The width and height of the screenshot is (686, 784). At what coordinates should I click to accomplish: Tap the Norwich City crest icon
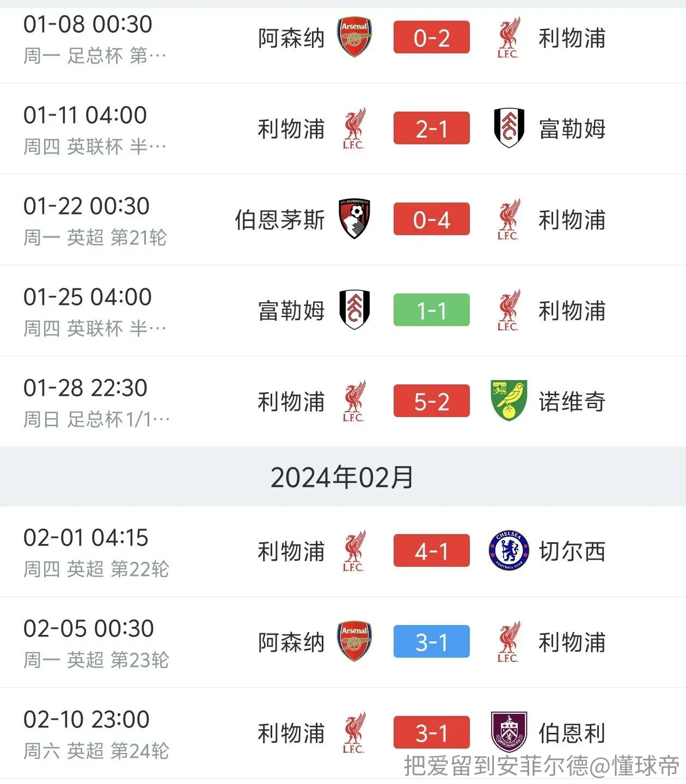[509, 401]
